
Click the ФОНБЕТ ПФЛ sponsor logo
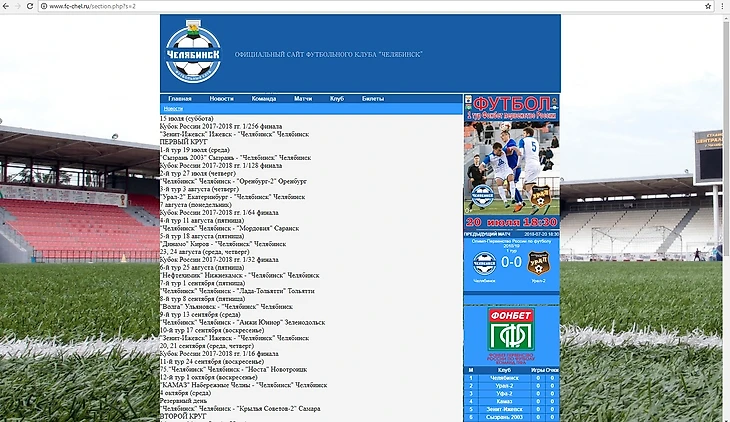point(511,330)
